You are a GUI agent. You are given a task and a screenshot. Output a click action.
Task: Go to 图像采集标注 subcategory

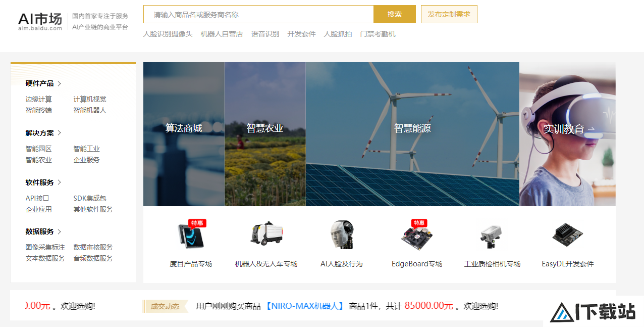(x=45, y=247)
